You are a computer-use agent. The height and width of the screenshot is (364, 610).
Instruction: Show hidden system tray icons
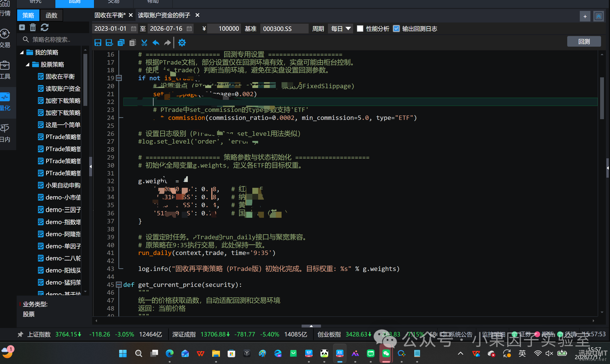coord(460,353)
